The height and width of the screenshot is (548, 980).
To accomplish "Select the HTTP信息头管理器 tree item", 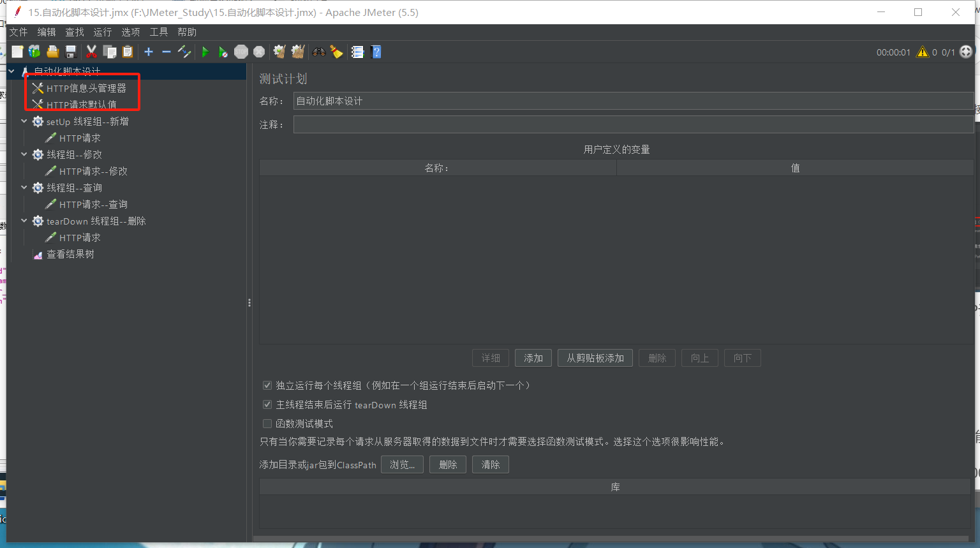I will click(79, 88).
